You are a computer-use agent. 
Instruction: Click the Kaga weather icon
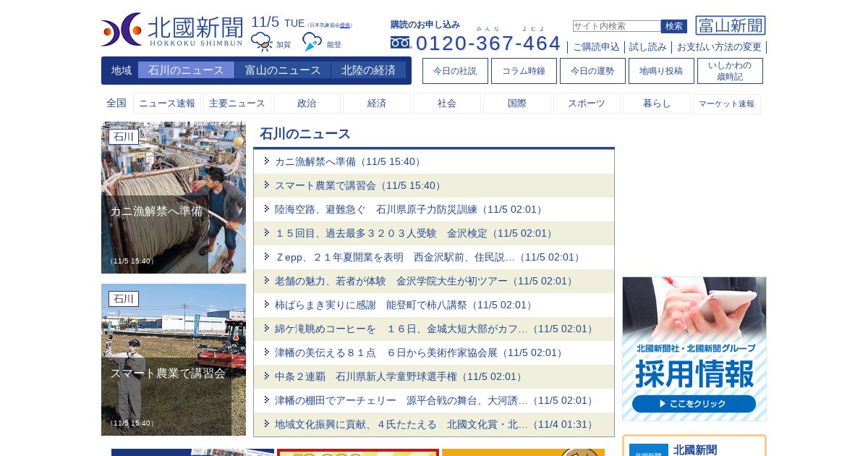click(x=262, y=42)
